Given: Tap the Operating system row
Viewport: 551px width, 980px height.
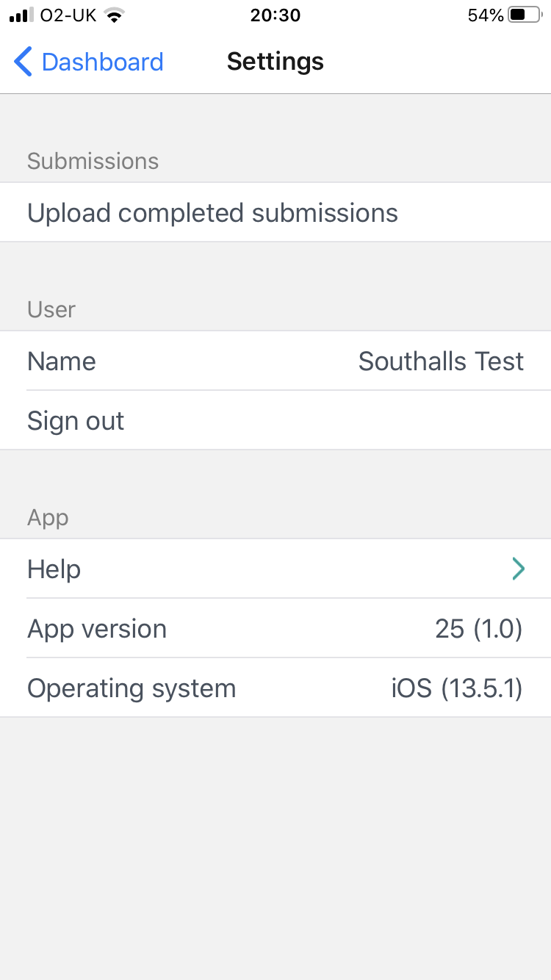Looking at the screenshot, I should [x=132, y=688].
